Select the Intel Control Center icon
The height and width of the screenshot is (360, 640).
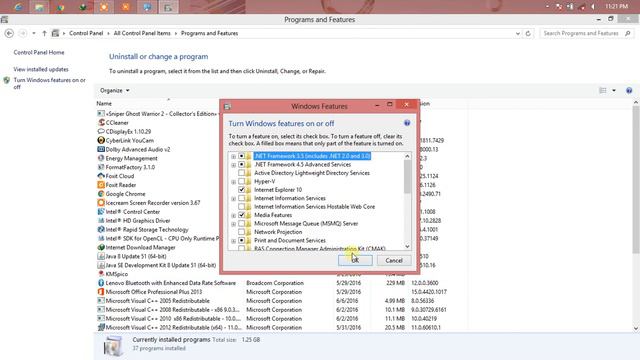pos(101,212)
